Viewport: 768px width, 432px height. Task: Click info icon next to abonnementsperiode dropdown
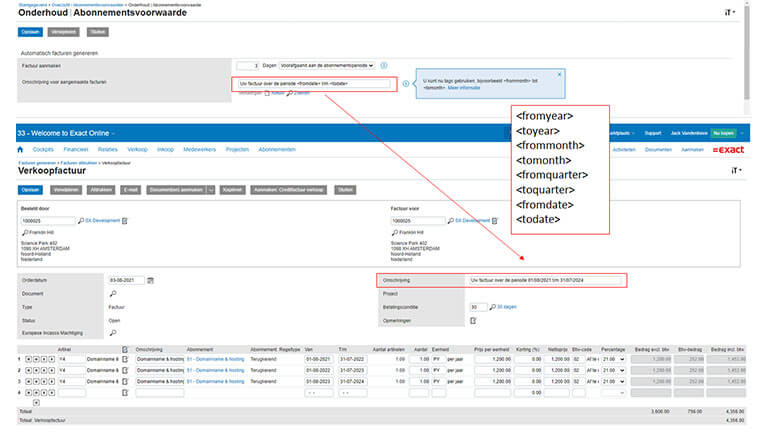pos(384,65)
